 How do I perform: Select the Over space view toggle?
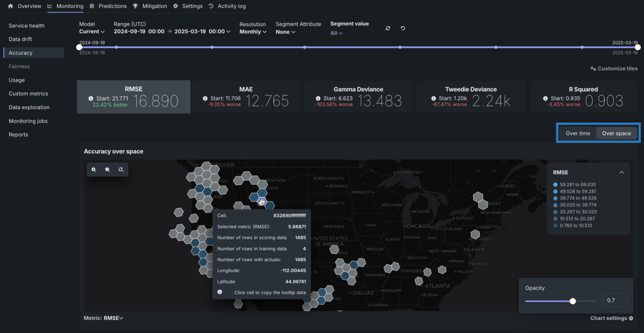(616, 133)
